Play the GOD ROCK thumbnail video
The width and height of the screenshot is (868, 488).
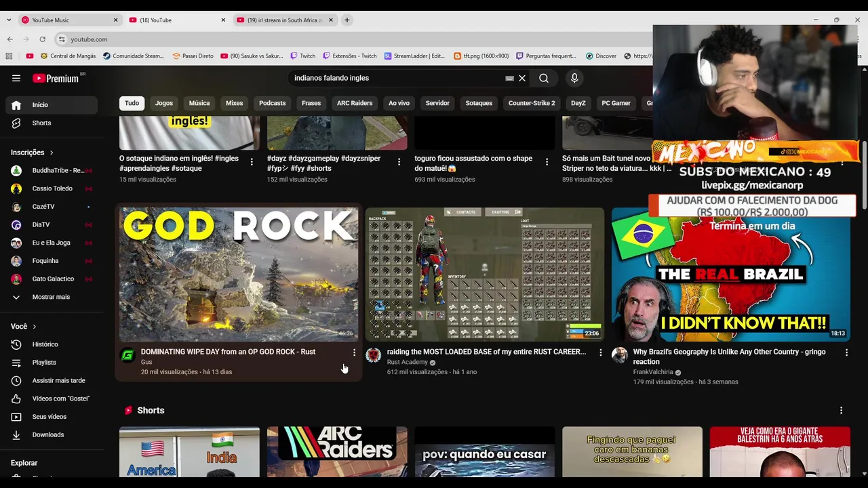tap(239, 274)
